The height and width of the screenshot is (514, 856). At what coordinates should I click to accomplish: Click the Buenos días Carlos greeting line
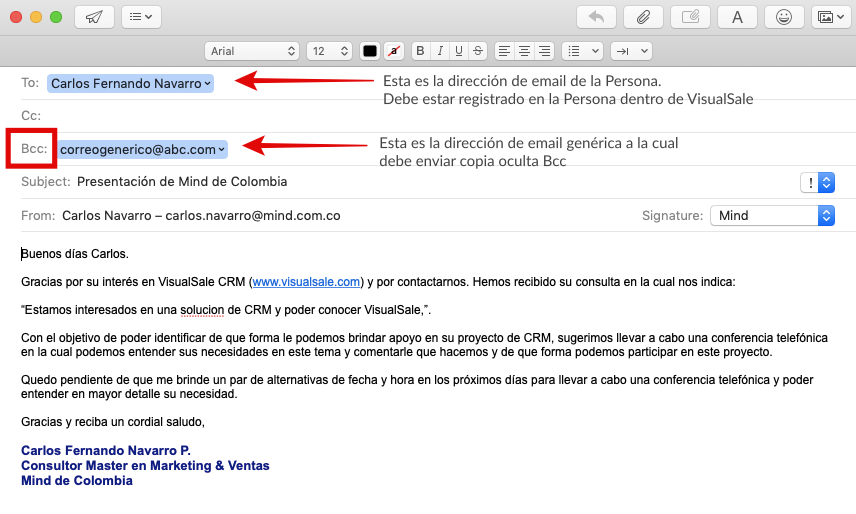click(75, 254)
